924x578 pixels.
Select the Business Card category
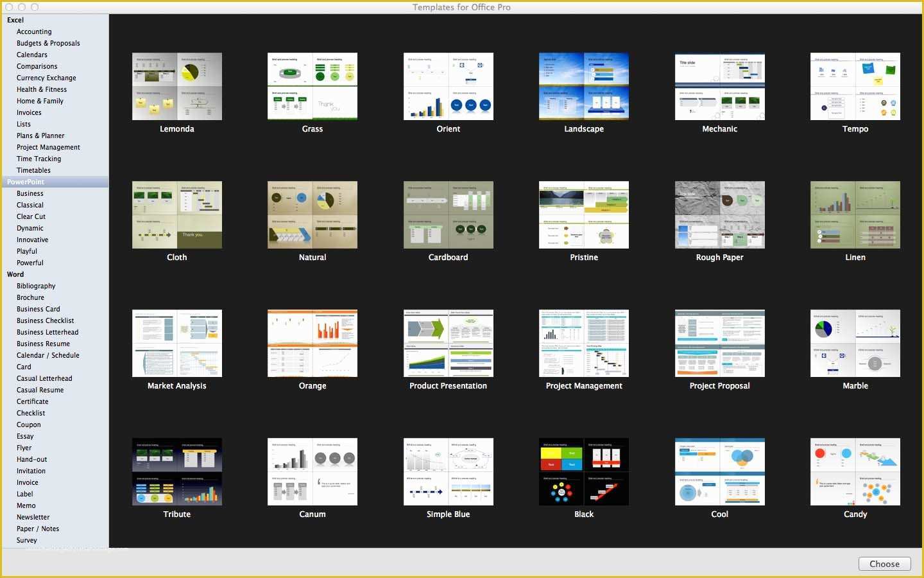pos(38,309)
